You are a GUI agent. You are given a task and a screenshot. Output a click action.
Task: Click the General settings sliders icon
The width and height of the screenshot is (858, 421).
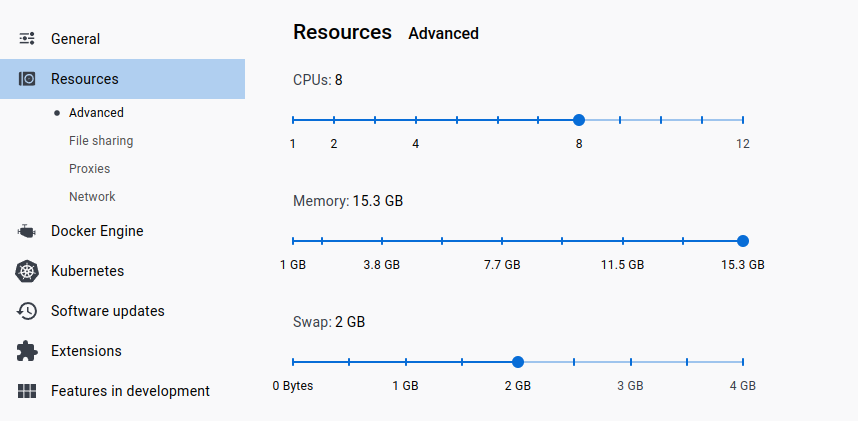coord(27,39)
